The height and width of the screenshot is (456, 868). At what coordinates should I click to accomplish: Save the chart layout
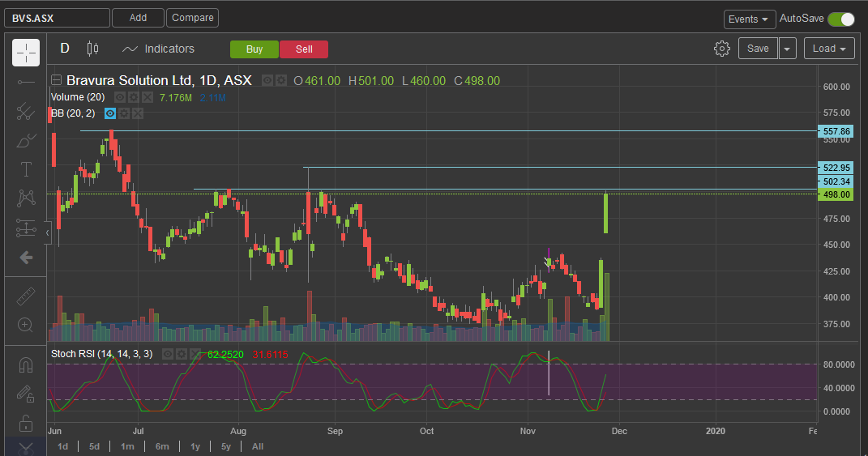tap(758, 48)
